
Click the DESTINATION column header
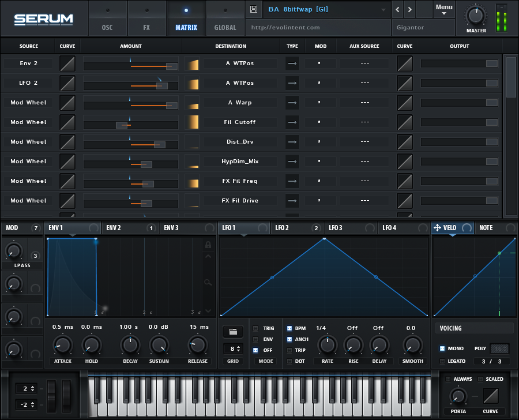(231, 46)
